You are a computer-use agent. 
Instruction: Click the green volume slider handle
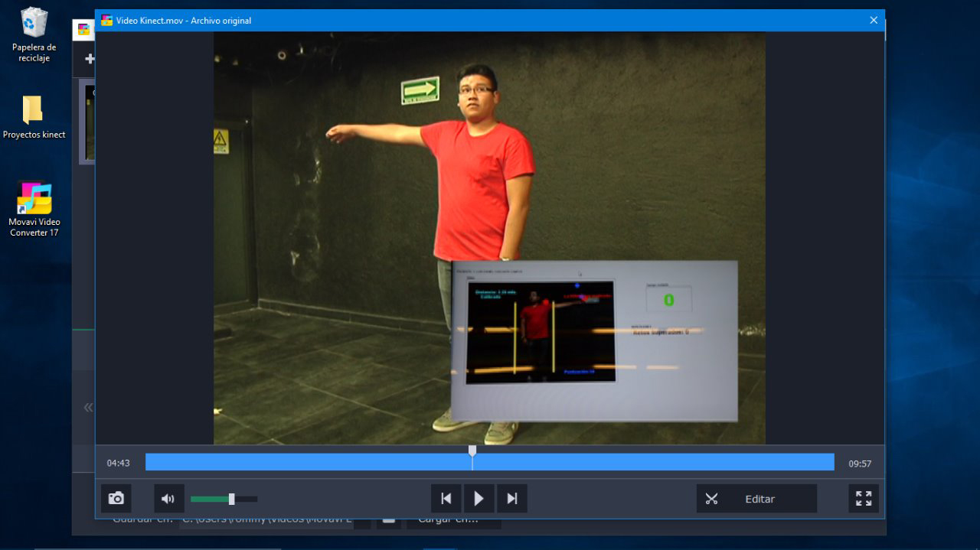231,499
